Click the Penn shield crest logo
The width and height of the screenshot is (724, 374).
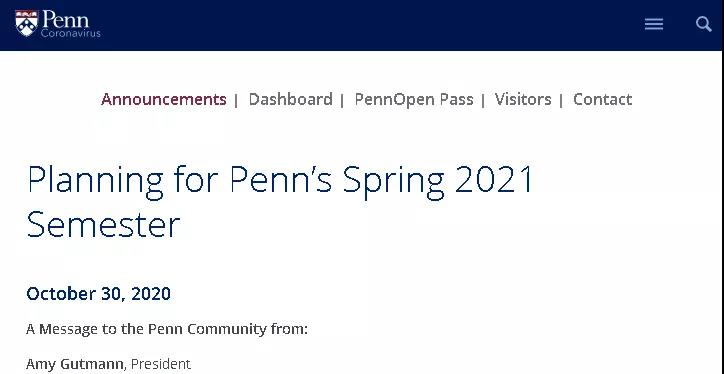(x=26, y=23)
